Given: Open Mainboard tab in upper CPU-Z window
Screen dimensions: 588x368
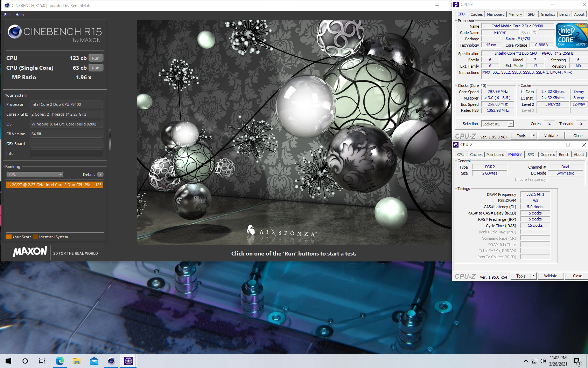Looking at the screenshot, I should (x=496, y=14).
